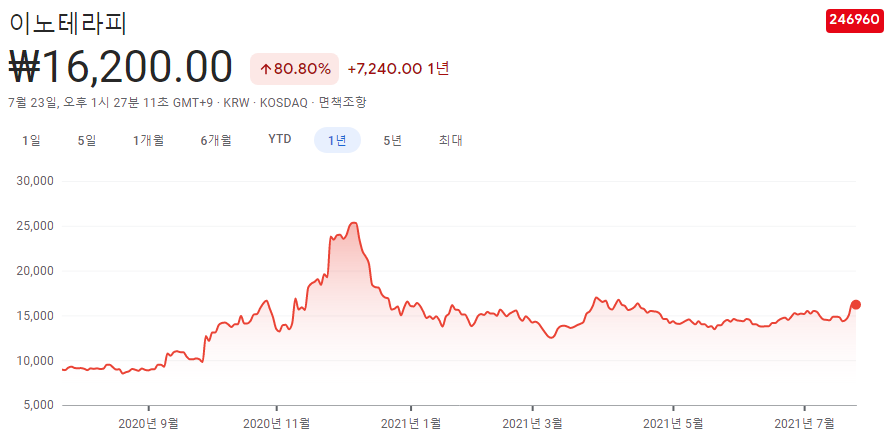Open the 면책조항 disclaimer link
The width and height of the screenshot is (893, 444).
click(342, 103)
